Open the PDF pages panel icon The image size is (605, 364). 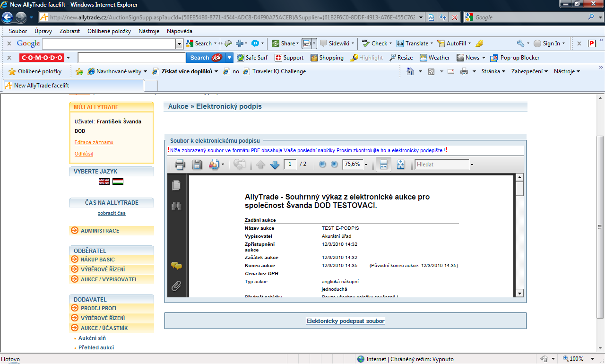pyautogui.click(x=177, y=185)
